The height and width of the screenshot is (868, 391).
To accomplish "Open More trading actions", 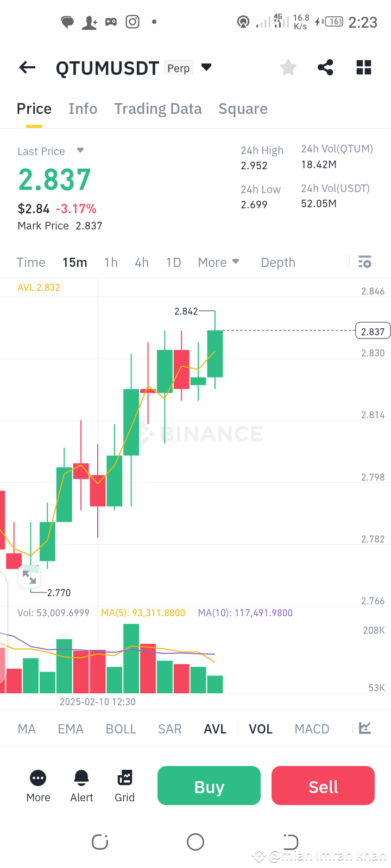I will coord(37,785).
